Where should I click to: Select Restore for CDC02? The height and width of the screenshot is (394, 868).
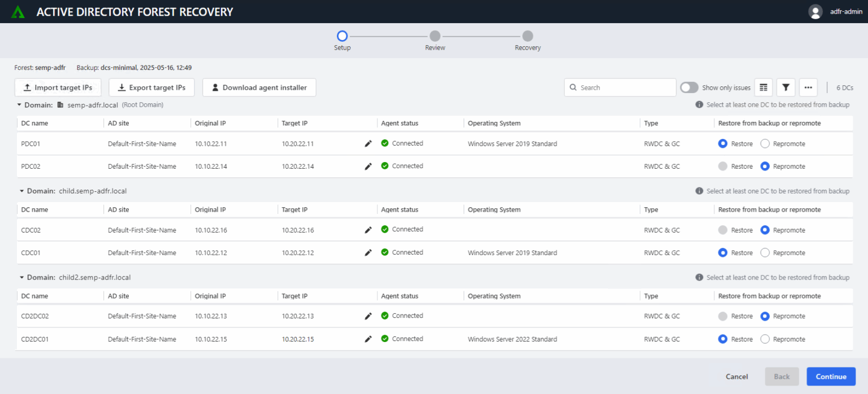(x=722, y=230)
